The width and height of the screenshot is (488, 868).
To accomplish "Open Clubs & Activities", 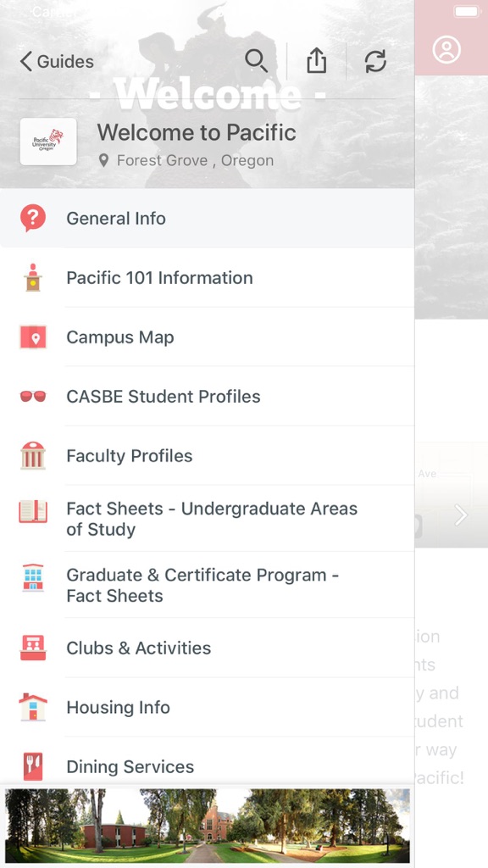I will tap(207, 648).
